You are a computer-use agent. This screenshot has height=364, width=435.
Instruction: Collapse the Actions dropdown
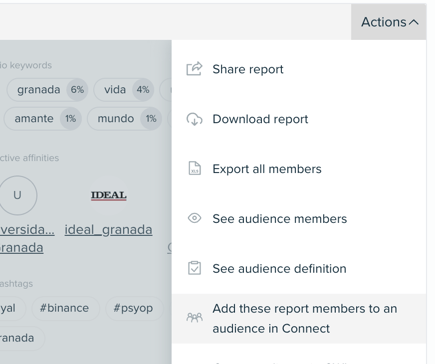(389, 22)
